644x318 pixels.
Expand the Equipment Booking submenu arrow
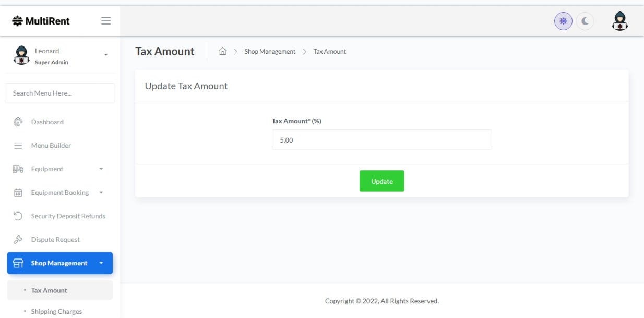(x=101, y=193)
